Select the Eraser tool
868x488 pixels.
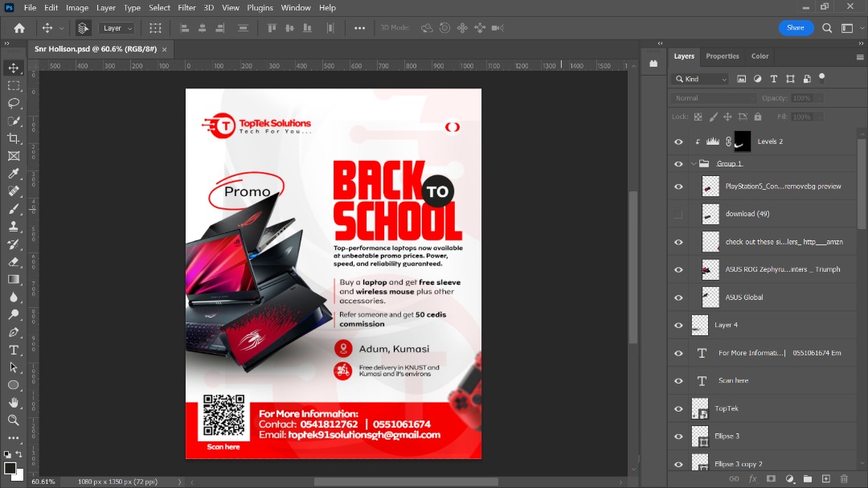14,261
